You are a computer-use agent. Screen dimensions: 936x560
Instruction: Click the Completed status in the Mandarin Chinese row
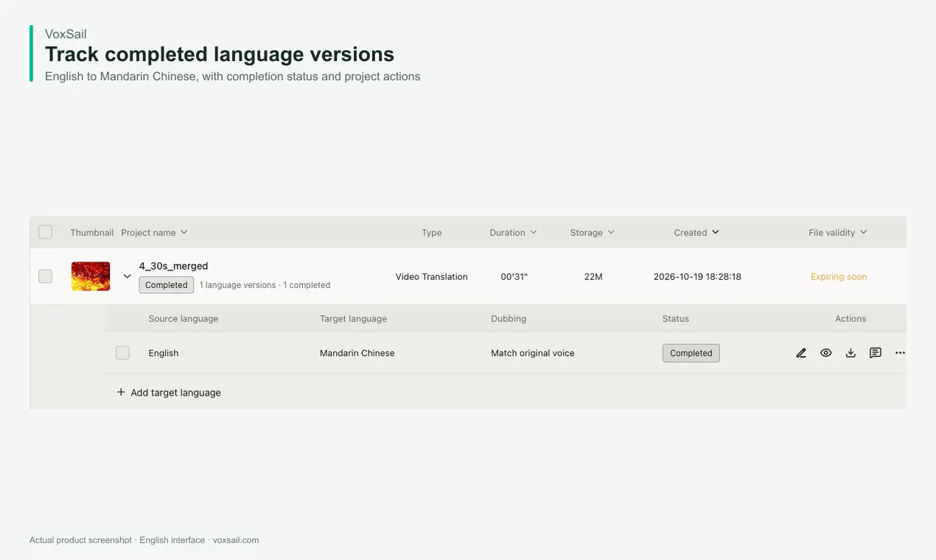pyautogui.click(x=691, y=353)
